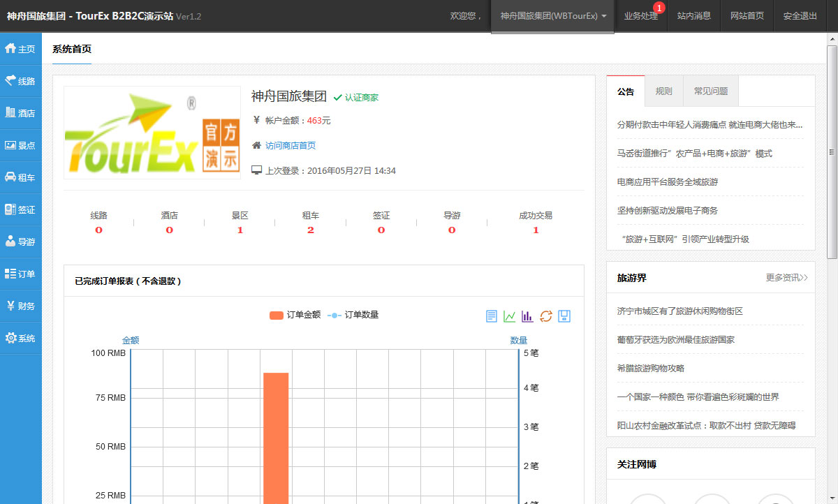Click the TourEx logo image

[152, 133]
